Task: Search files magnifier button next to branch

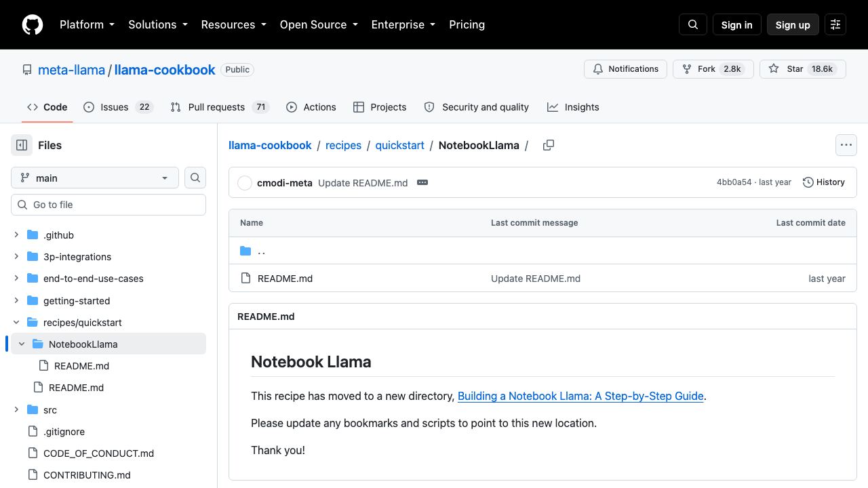Action: 195,178
